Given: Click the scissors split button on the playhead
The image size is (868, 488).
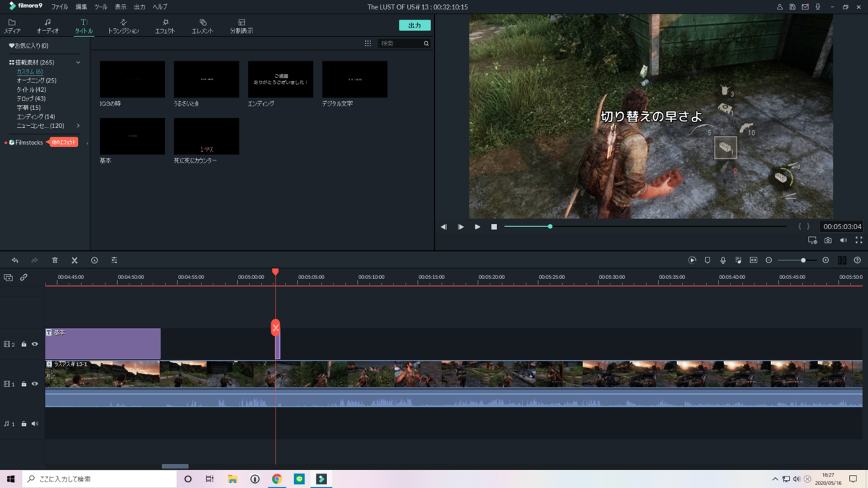Looking at the screenshot, I should pos(276,328).
